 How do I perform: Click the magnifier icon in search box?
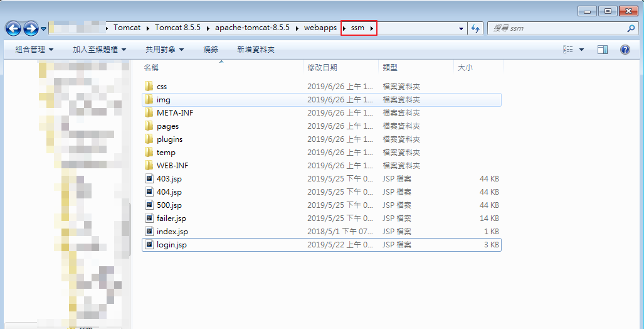pyautogui.click(x=631, y=28)
